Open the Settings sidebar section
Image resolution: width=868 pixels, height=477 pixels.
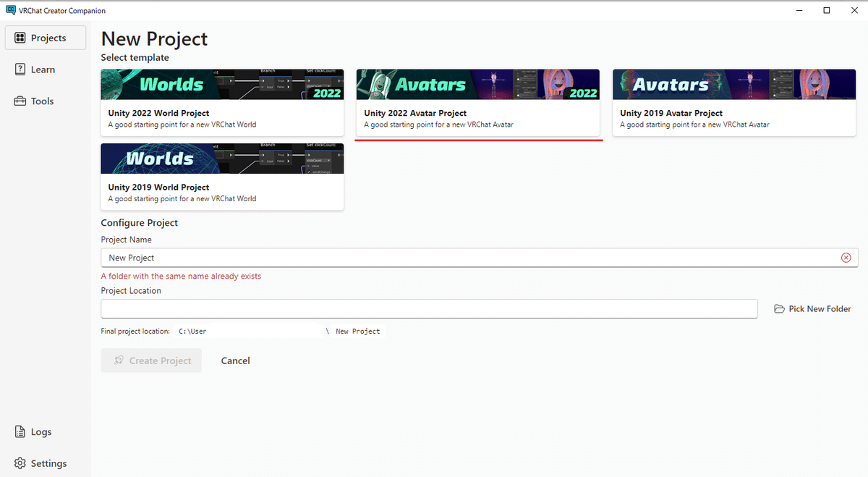click(x=46, y=463)
